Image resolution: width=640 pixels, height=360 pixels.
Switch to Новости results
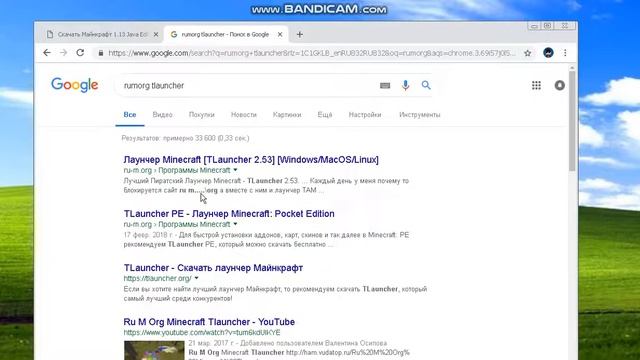(244, 115)
